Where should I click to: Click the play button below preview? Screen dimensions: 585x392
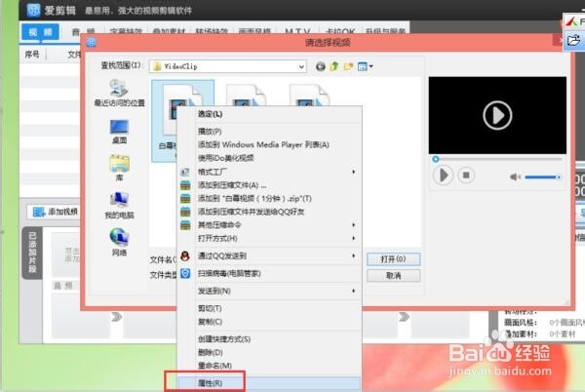pyautogui.click(x=444, y=176)
